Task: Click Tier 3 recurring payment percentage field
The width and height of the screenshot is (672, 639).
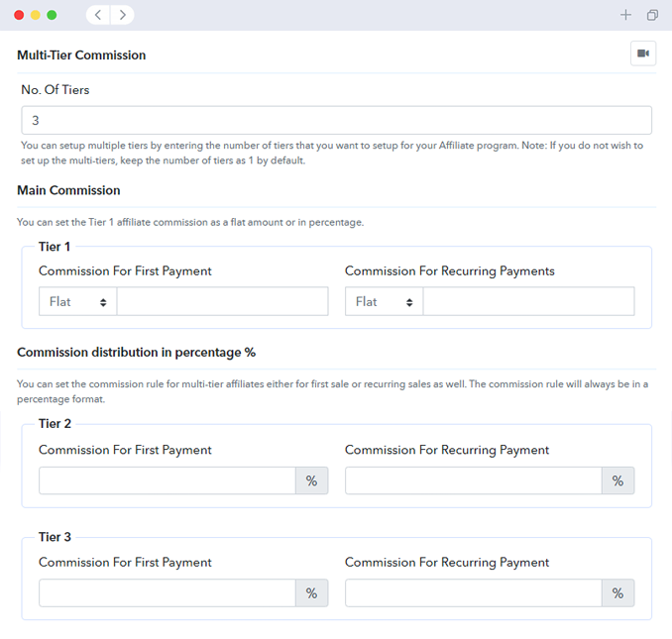Action: pyautogui.click(x=473, y=592)
